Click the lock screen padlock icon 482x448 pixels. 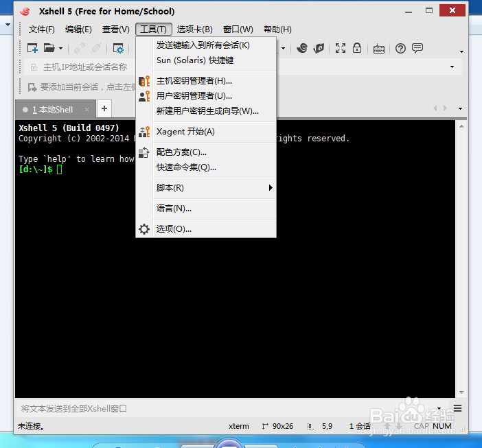click(x=357, y=48)
